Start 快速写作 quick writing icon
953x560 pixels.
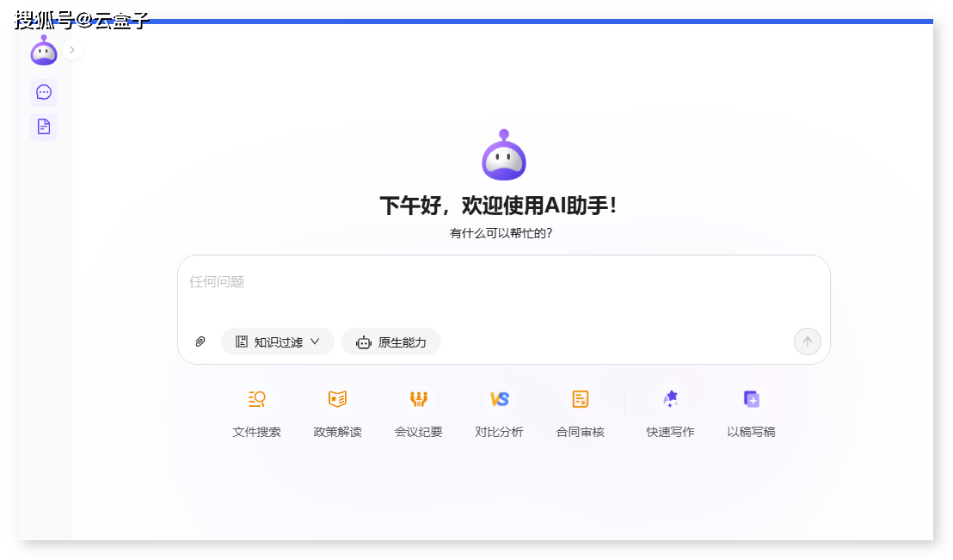click(x=670, y=399)
